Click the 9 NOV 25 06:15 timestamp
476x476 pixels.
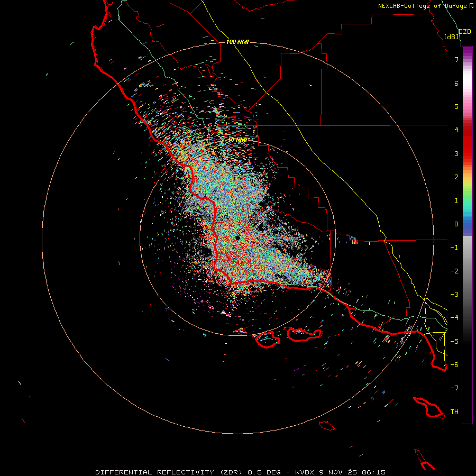[x=352, y=472]
